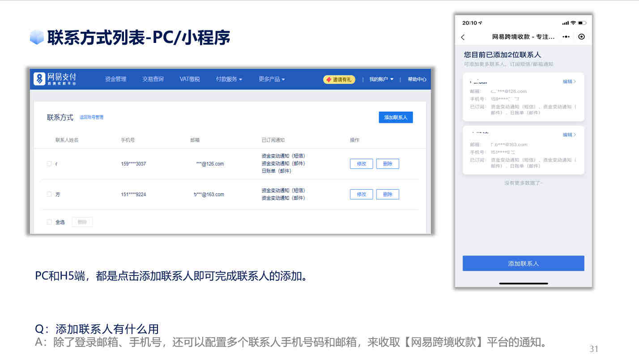Click 修改 for contact 159****3037

[x=361, y=164]
